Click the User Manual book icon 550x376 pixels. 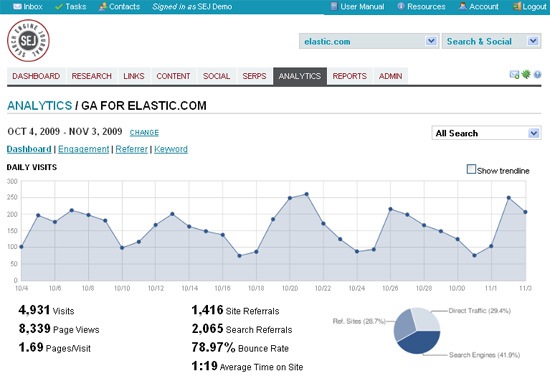click(334, 6)
